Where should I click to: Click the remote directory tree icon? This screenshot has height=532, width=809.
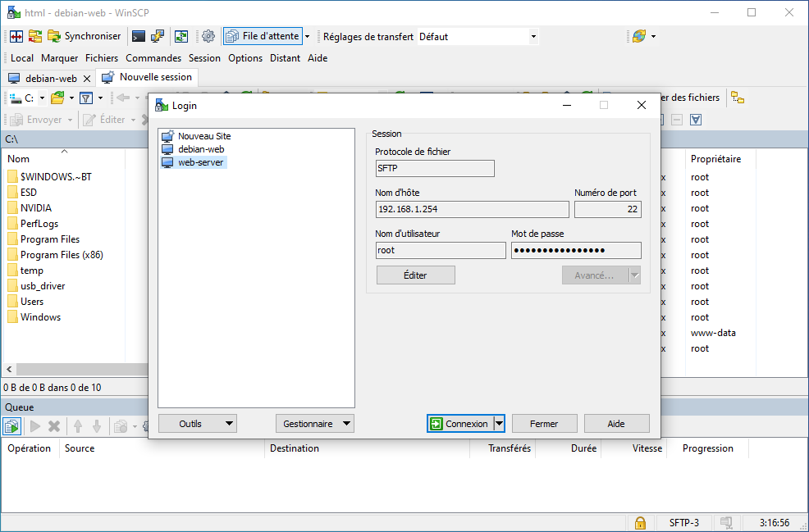pos(738,98)
